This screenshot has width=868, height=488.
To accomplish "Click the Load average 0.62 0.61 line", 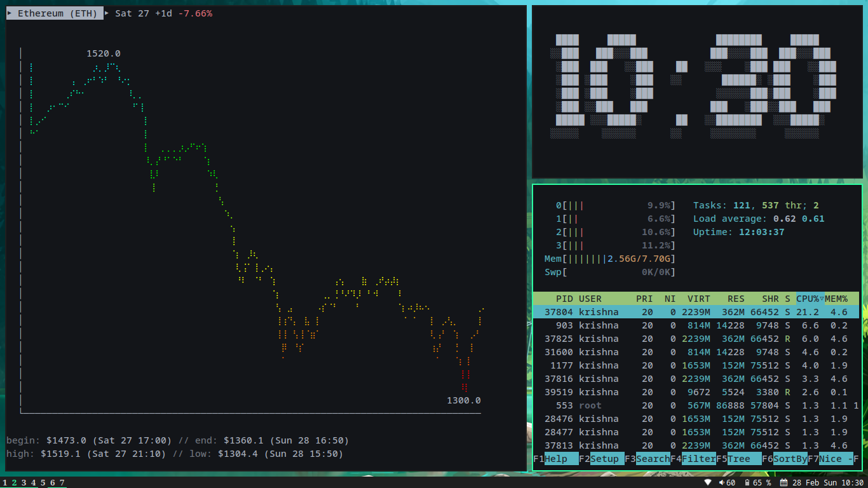I will (x=759, y=219).
